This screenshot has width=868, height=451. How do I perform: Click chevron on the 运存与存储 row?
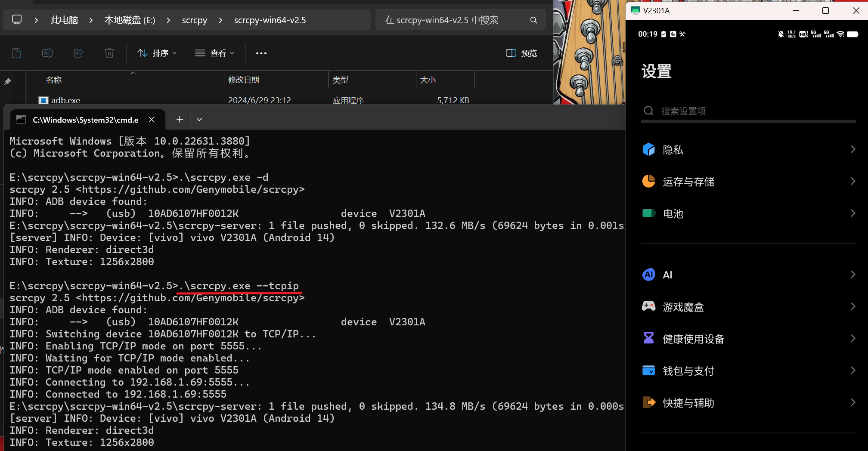pyautogui.click(x=853, y=181)
